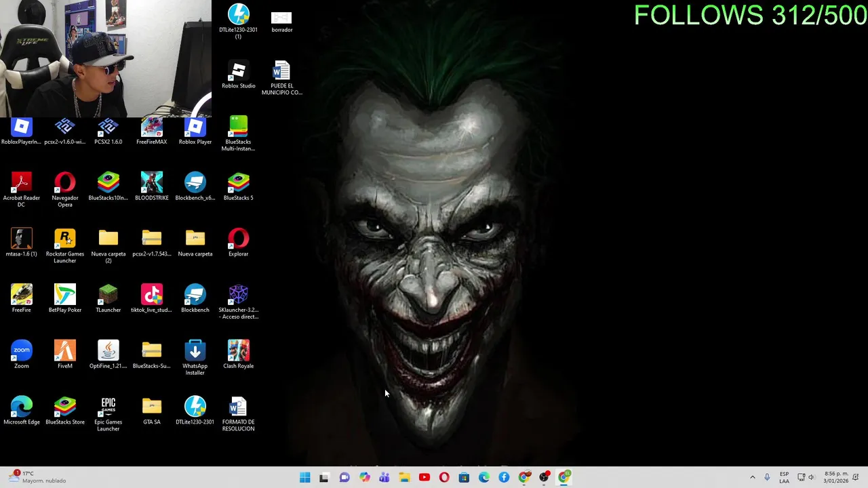
Task: Select the BlueStacks10In... installer icon
Action: 108,186
